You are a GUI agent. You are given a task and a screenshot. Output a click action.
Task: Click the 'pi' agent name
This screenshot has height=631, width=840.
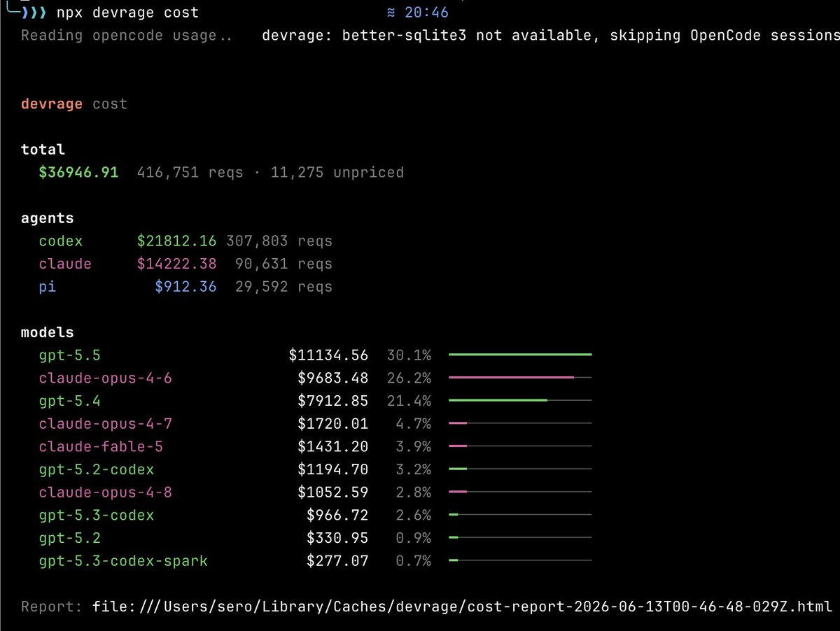click(x=48, y=288)
